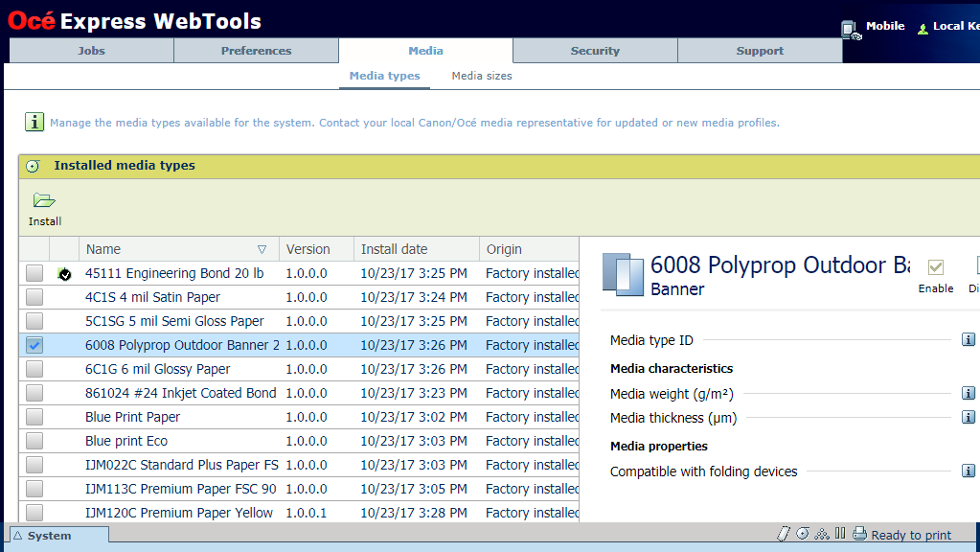Viewport: 980px width, 552px height.
Task: Click the Local Key Operator user icon
Action: point(923,29)
